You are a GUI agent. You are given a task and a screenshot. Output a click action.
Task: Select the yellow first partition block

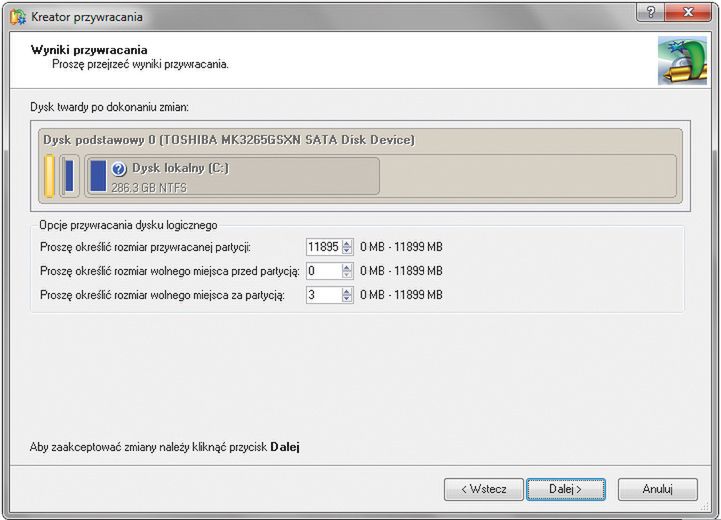click(50, 176)
